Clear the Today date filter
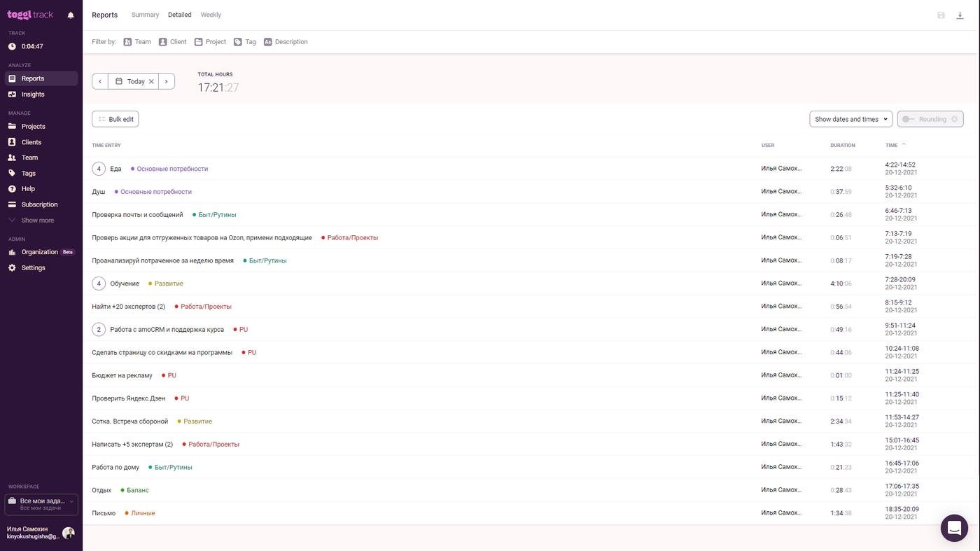 point(151,81)
